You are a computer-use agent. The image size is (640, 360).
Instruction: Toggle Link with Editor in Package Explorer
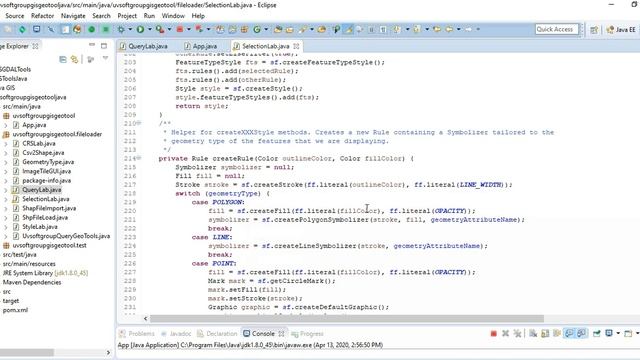(74, 60)
